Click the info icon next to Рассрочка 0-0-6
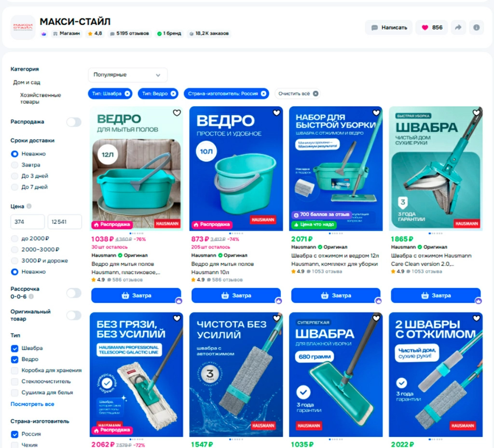 31,296
